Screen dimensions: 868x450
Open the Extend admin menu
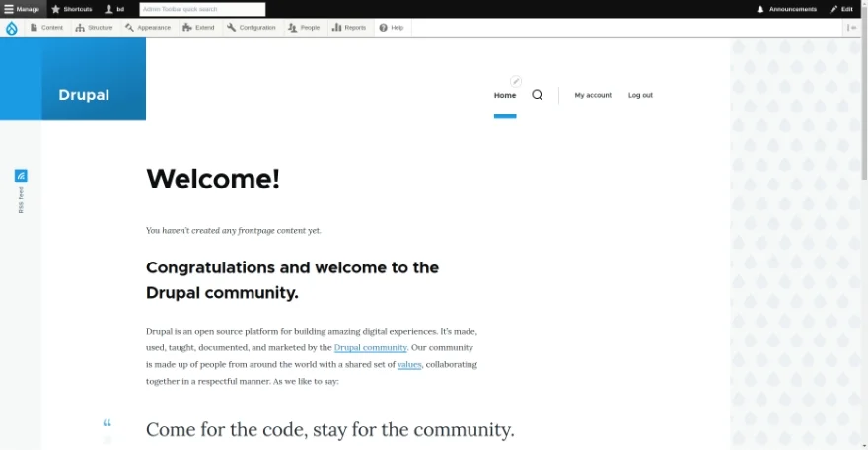198,27
